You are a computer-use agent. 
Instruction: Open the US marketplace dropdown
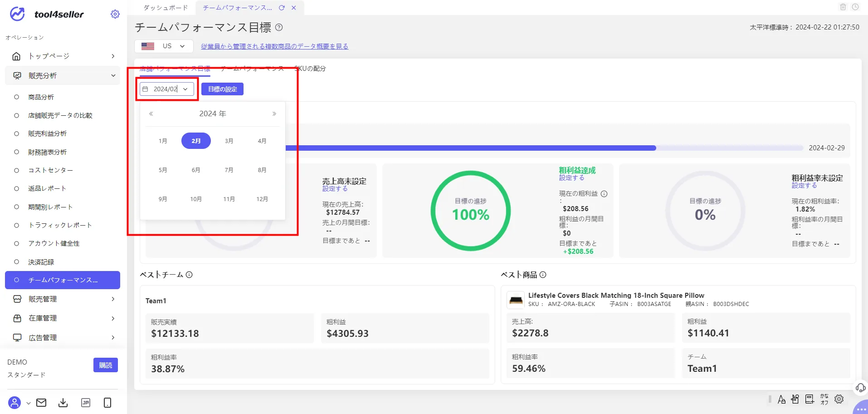coord(164,46)
